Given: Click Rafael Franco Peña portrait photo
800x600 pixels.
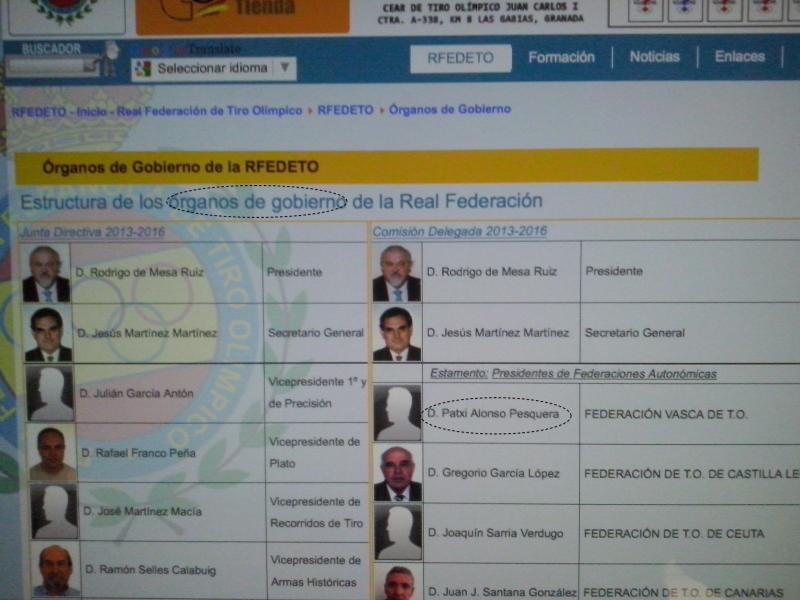Looking at the screenshot, I should tap(52, 453).
